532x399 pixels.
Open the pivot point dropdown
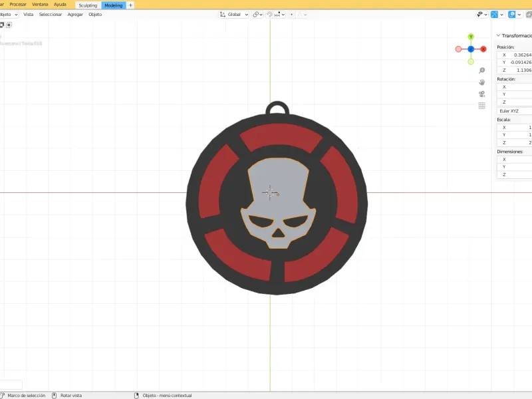257,15
